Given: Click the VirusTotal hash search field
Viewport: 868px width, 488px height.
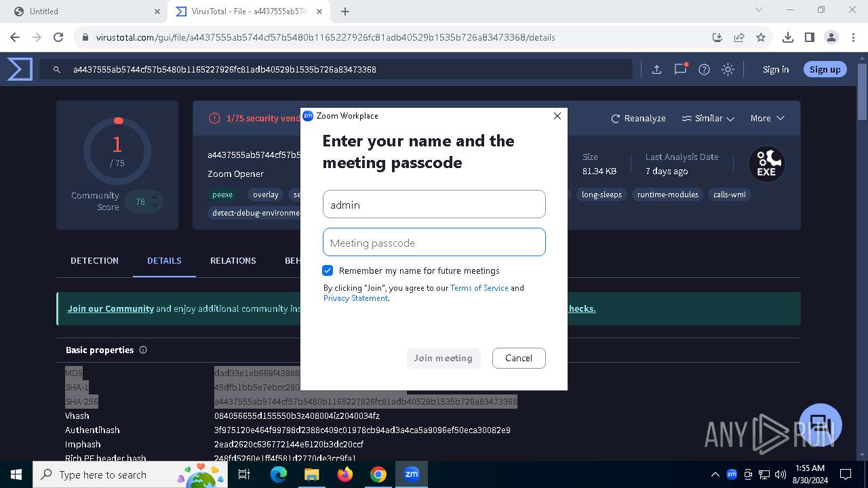Looking at the screenshot, I should pos(336,69).
